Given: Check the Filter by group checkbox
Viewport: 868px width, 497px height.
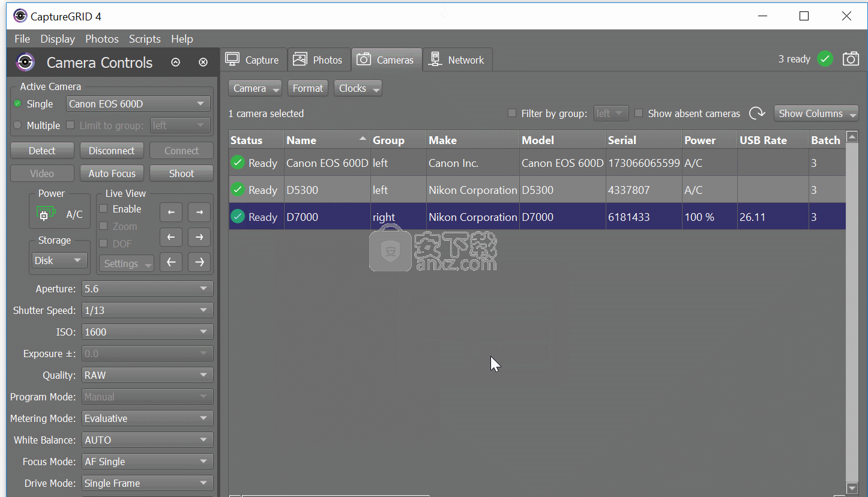Looking at the screenshot, I should [x=512, y=113].
